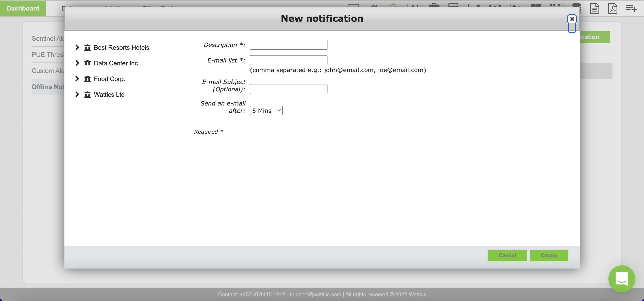The image size is (644, 301).
Task: Select the Sentinel Alerts sidebar item
Action: (x=48, y=39)
